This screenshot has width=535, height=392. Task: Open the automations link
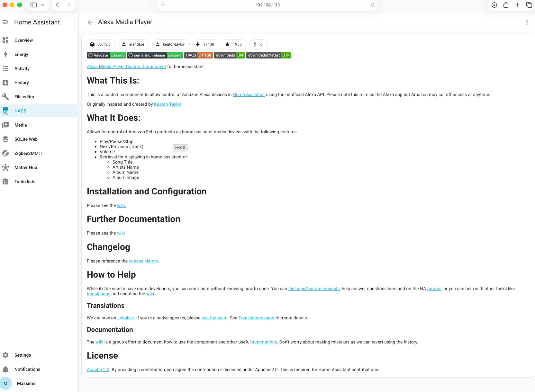[264, 342]
